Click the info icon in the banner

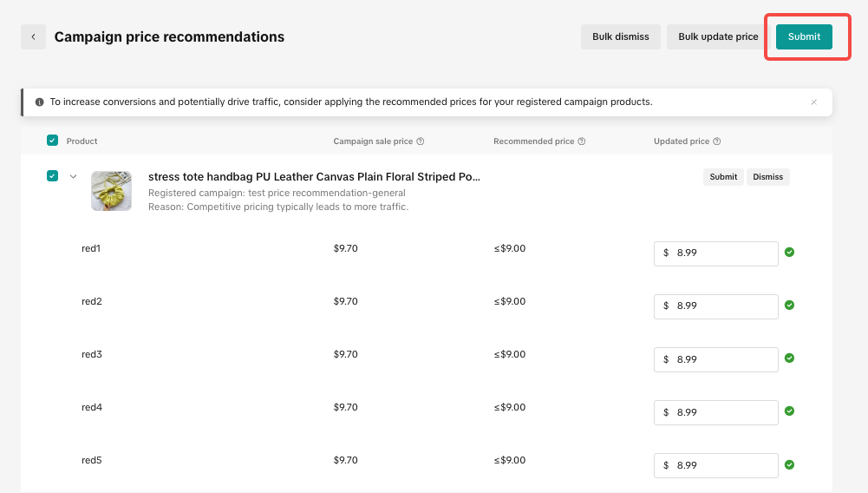(x=39, y=102)
